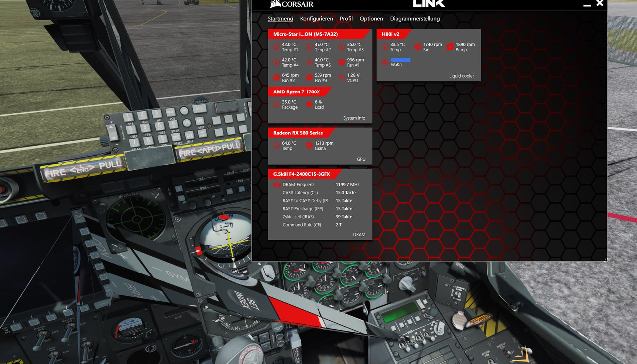The width and height of the screenshot is (637, 364).
Task: Click the CPU Load icon
Action: point(309,104)
